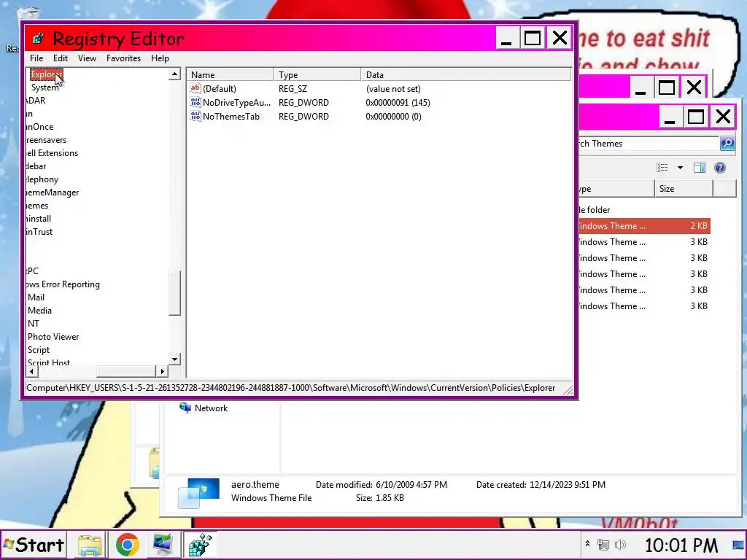747x560 pixels.
Task: Click the 0x00000091 (145) data cell
Action: pyautogui.click(x=398, y=102)
